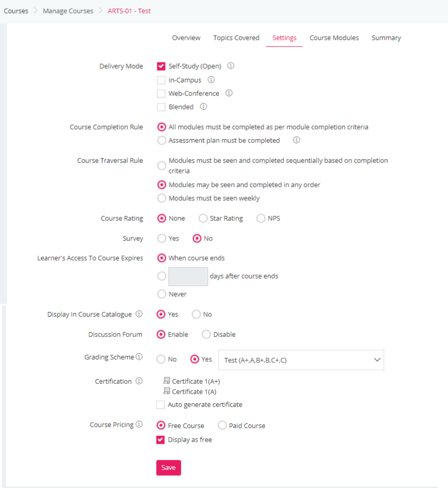Uncheck Display as free checkbox
The height and width of the screenshot is (488, 448).
point(160,440)
